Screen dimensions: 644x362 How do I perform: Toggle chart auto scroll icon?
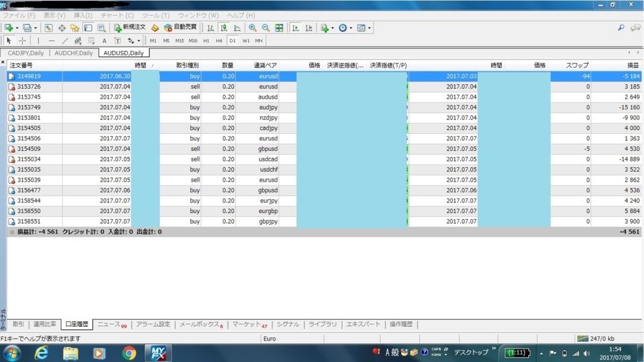(x=296, y=28)
